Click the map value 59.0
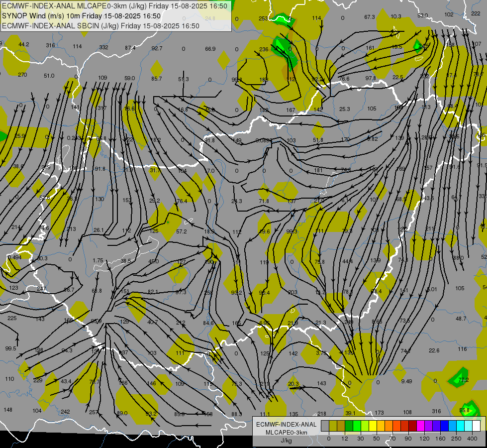The height and width of the screenshot is (448, 487). [x=129, y=78]
